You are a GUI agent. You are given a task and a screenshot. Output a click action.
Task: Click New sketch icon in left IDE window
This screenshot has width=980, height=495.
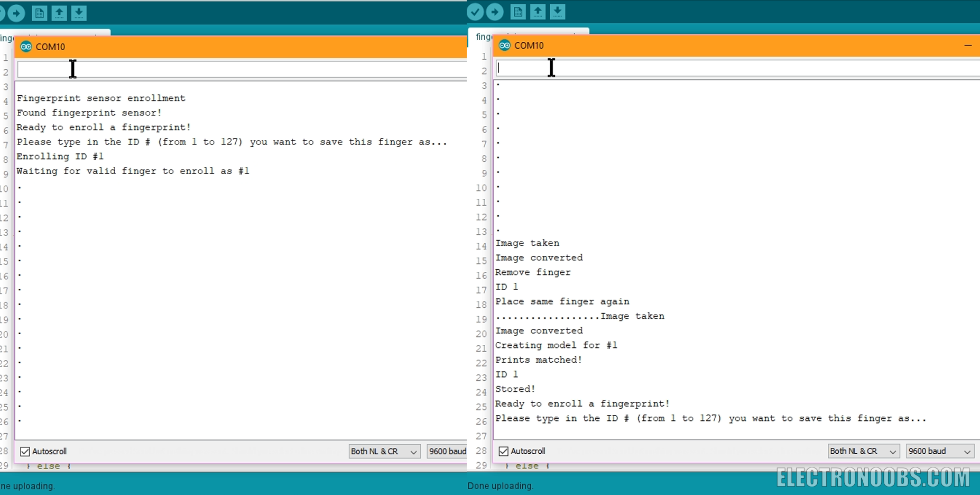(x=39, y=13)
